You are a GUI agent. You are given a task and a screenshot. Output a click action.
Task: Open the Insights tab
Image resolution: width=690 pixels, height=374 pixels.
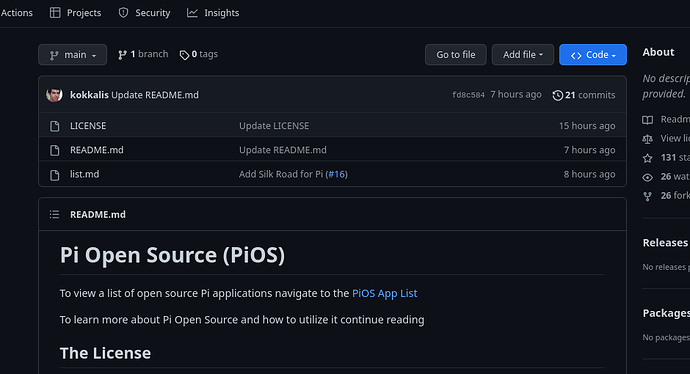[x=213, y=13]
